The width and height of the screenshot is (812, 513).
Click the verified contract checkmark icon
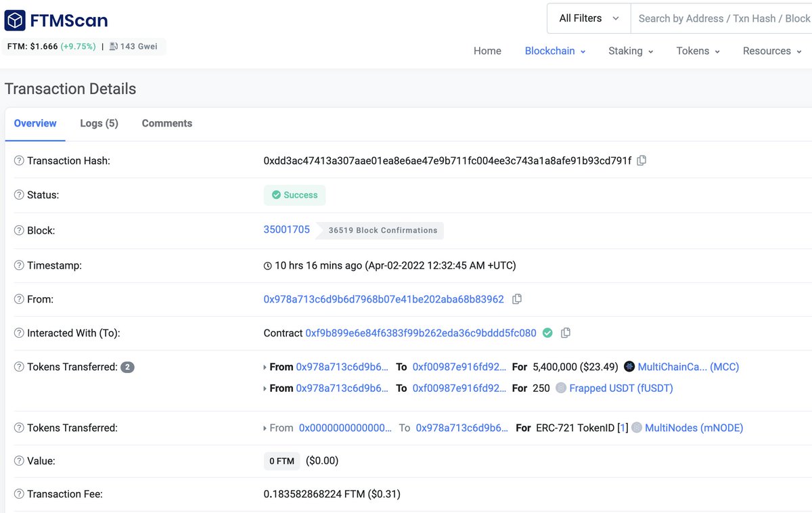point(548,332)
